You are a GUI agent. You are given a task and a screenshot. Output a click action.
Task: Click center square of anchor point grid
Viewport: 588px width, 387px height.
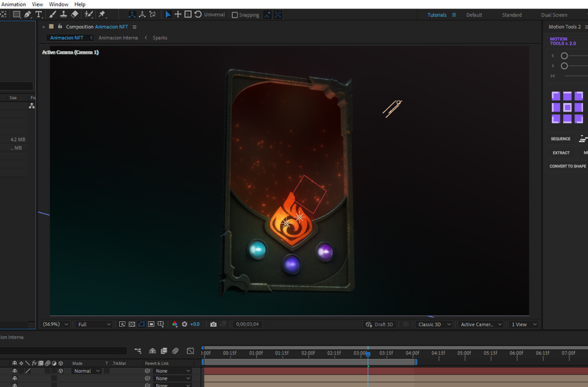pos(568,108)
